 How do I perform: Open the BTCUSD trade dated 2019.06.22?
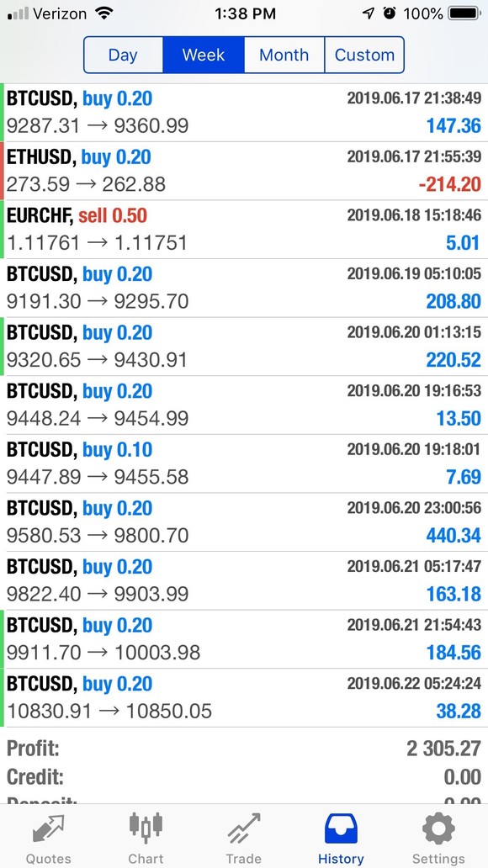pos(244,697)
